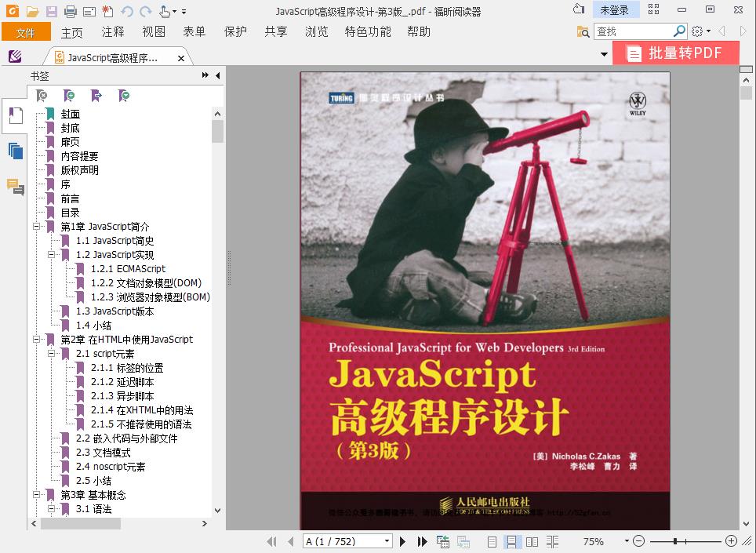The height and width of the screenshot is (553, 756).
Task: Go to the last page
Action: click(x=423, y=541)
